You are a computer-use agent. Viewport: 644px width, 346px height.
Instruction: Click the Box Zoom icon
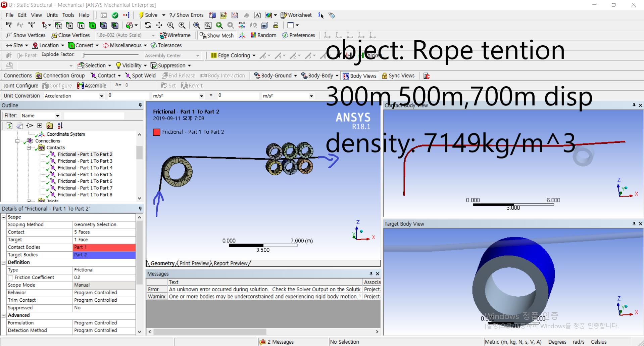[208, 25]
